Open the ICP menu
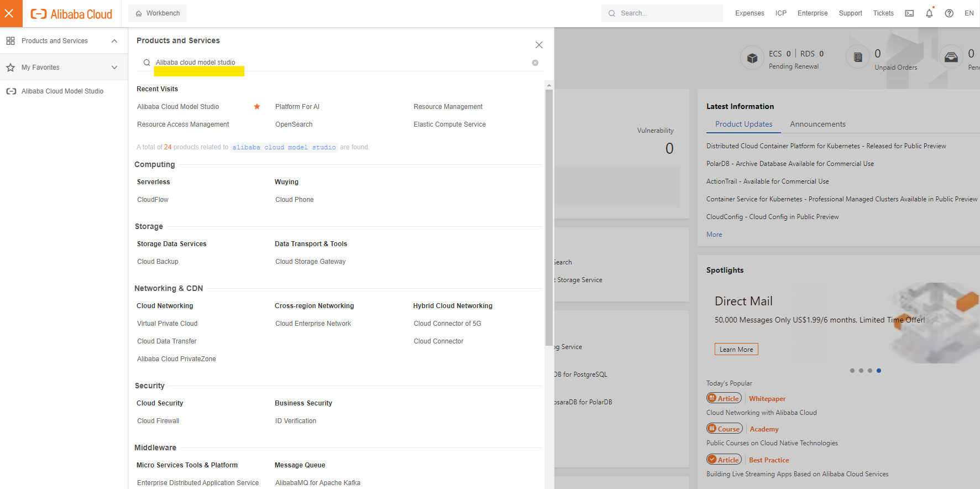 pyautogui.click(x=781, y=13)
